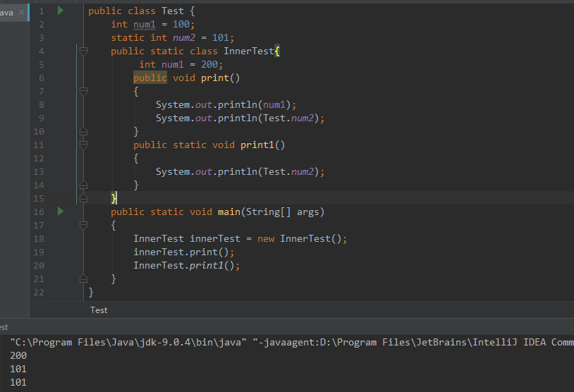Click the class name Test in declaration
Screen dimensions: 574x392
tap(173, 11)
